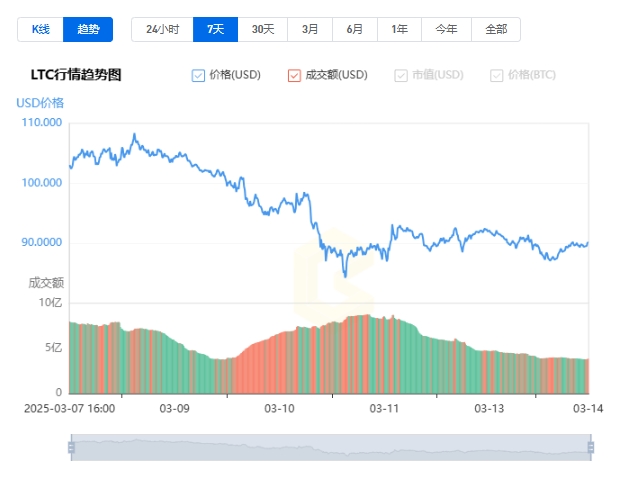Screen dimensions: 620x477
Task: Toggle the 价格(USD) series checkbox
Action: coord(198,75)
